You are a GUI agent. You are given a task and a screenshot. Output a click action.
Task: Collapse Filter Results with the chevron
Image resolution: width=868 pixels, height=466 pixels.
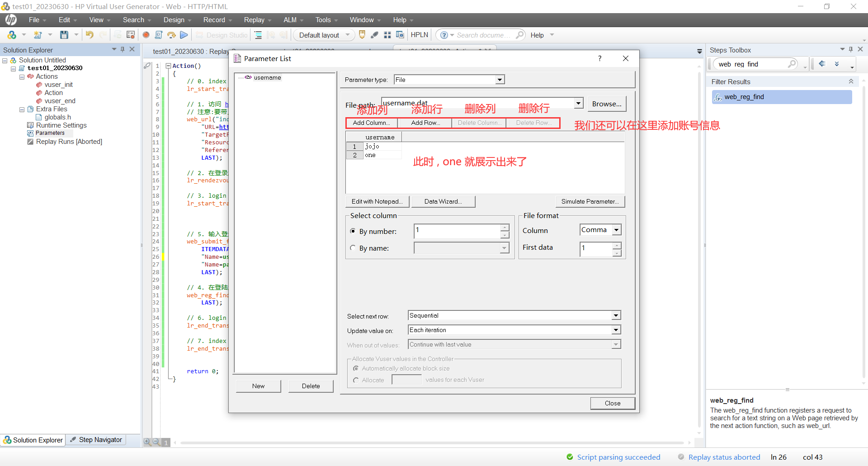coord(851,81)
